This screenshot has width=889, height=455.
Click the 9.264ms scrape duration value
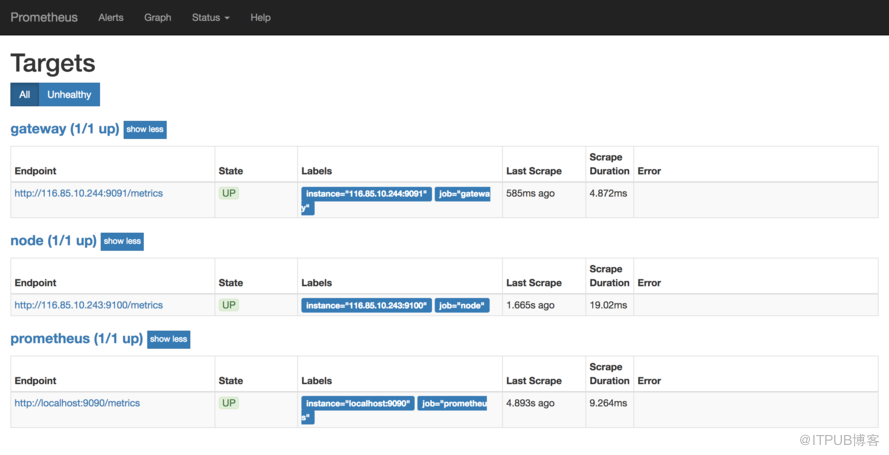(x=608, y=403)
